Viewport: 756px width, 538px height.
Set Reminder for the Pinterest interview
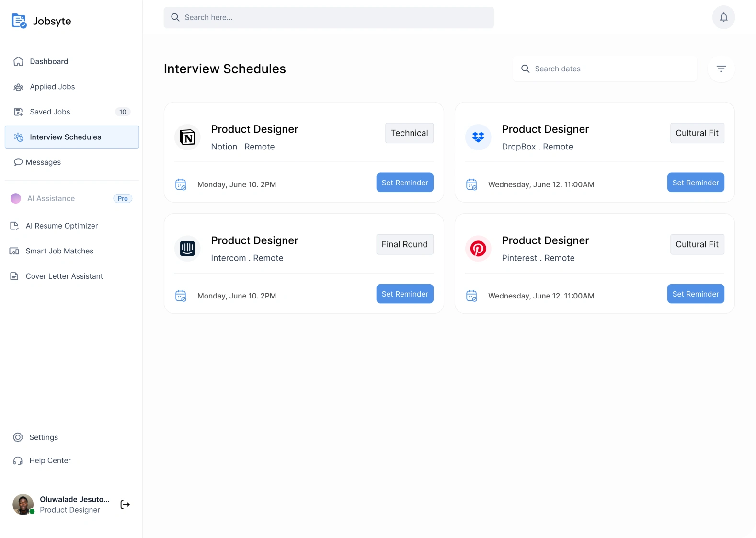coord(696,294)
